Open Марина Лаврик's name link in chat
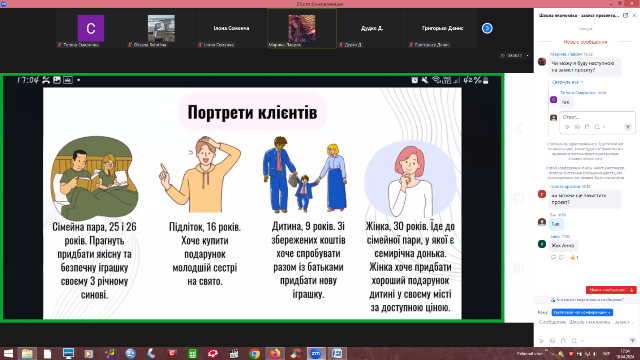This screenshot has height=360, width=640. pos(566,54)
